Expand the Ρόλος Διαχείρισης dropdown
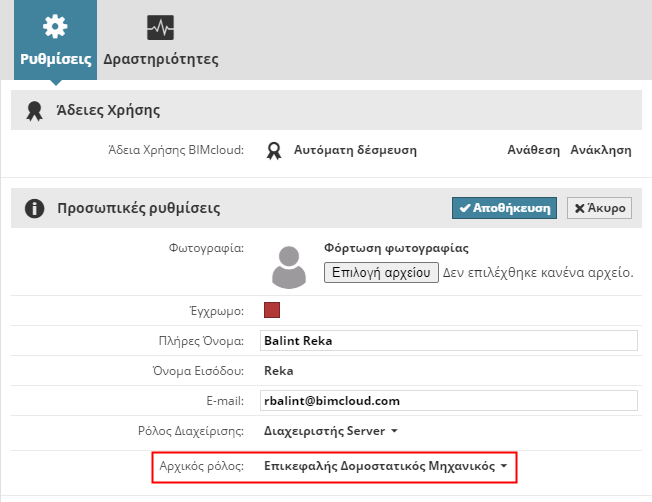652x502 pixels. point(331,431)
